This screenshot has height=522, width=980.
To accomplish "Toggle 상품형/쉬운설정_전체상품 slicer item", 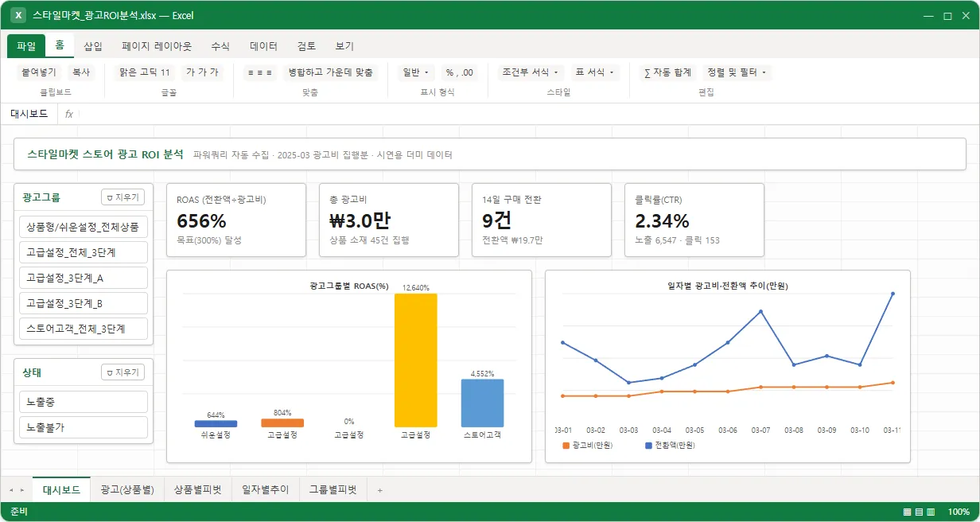I will pos(84,227).
